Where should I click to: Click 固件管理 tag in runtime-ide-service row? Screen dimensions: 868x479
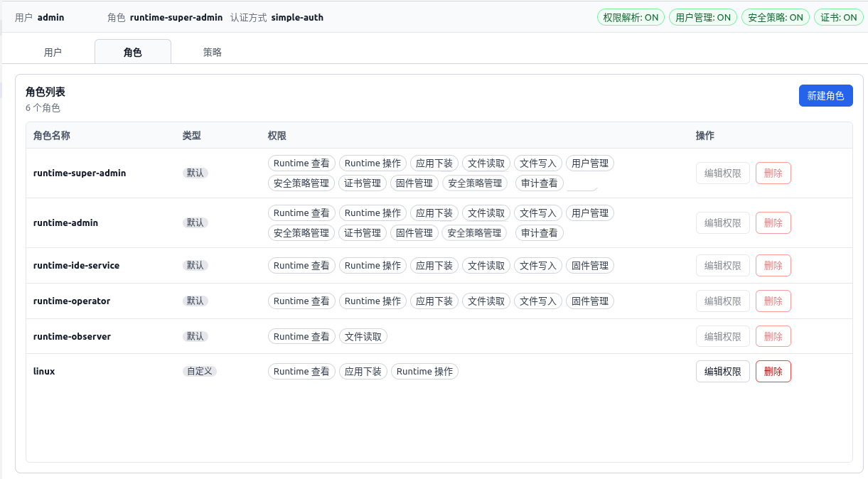point(590,266)
